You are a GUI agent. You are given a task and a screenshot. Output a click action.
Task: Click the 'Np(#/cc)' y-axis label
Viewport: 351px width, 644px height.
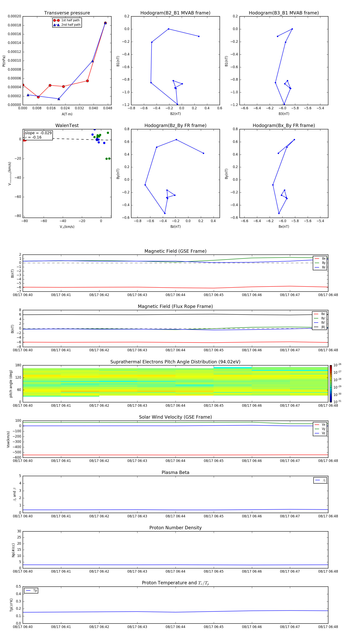click(13, 550)
